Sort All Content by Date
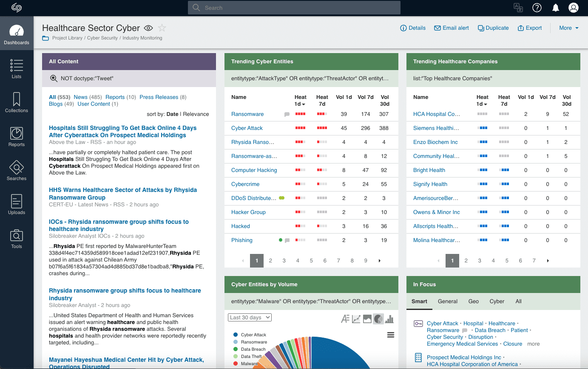The height and width of the screenshot is (369, 588). click(172, 114)
